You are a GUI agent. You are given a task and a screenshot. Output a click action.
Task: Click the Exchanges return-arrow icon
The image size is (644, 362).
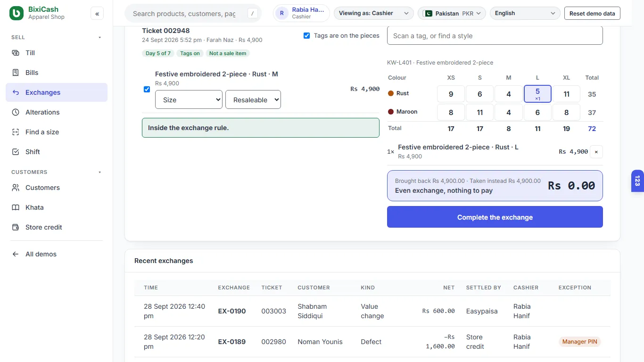[x=16, y=92]
